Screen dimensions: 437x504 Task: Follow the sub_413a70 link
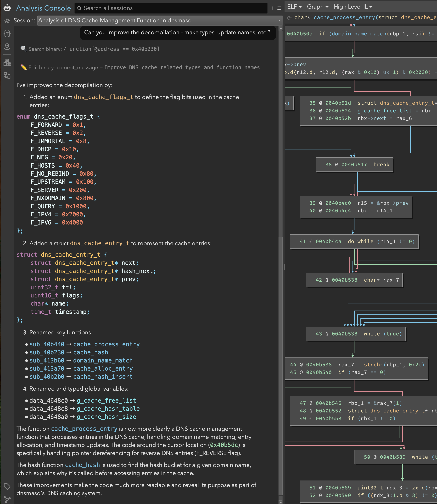pyautogui.click(x=47, y=368)
